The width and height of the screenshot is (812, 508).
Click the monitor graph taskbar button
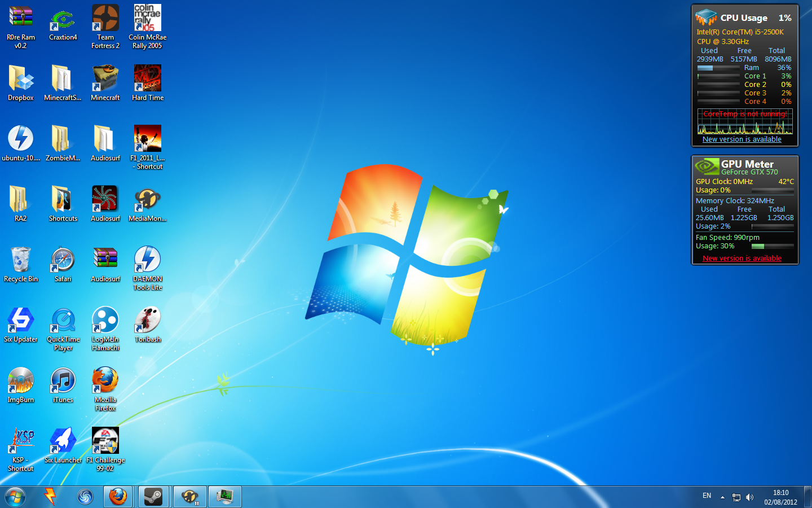225,497
